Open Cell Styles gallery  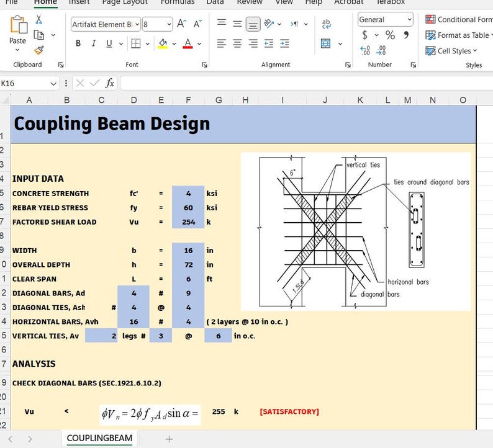click(x=451, y=51)
